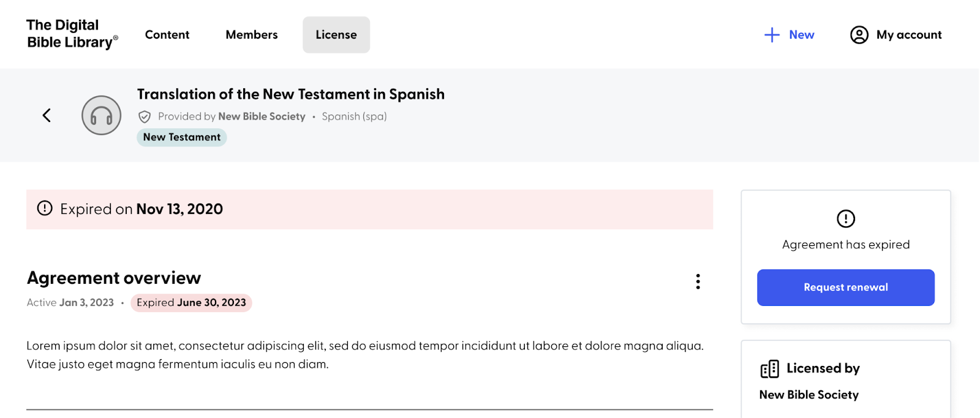Click the Licensed by building icon
Viewport: 980px width, 418px height.
pyautogui.click(x=770, y=369)
